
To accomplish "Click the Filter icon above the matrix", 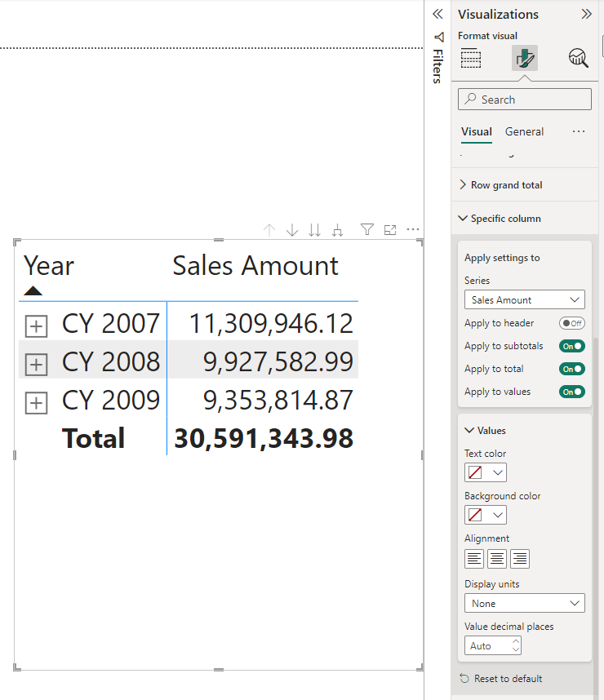I will 367,230.
